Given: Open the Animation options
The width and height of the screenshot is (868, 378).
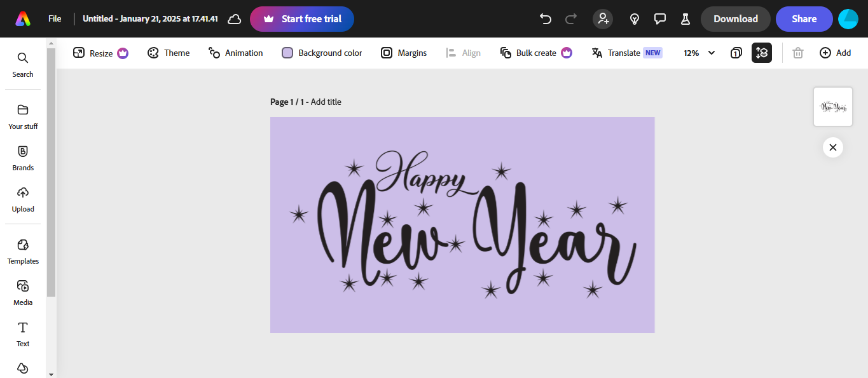Looking at the screenshot, I should point(235,53).
